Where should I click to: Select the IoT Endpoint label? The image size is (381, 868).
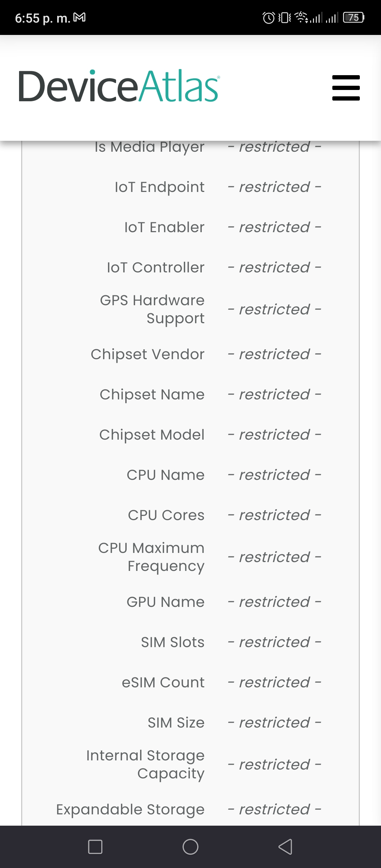[x=159, y=187]
